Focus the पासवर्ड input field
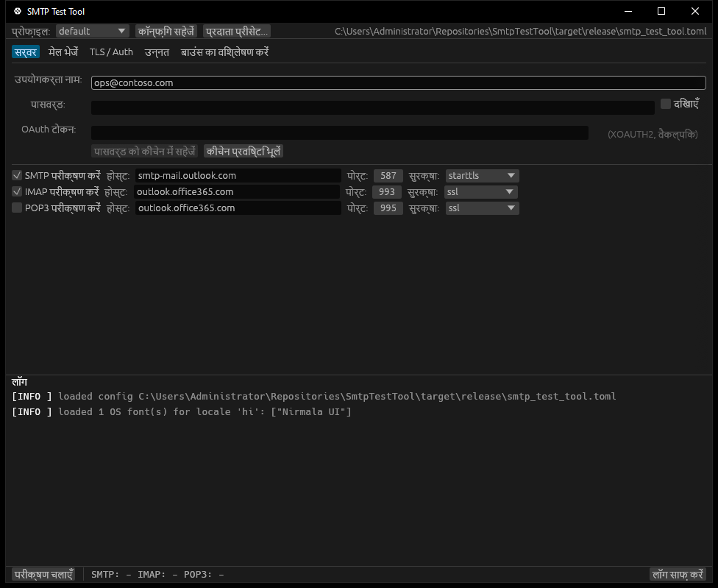The width and height of the screenshot is (718, 588). [373, 107]
